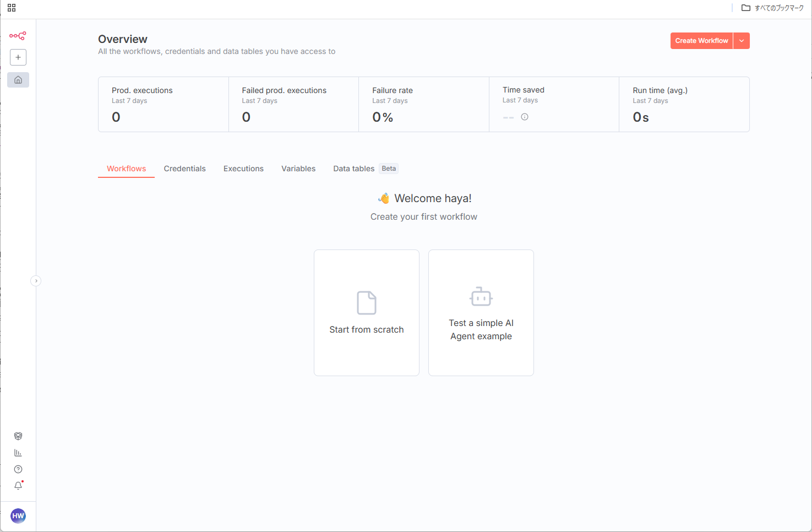
Task: Open the Help question mark icon
Action: (x=18, y=469)
